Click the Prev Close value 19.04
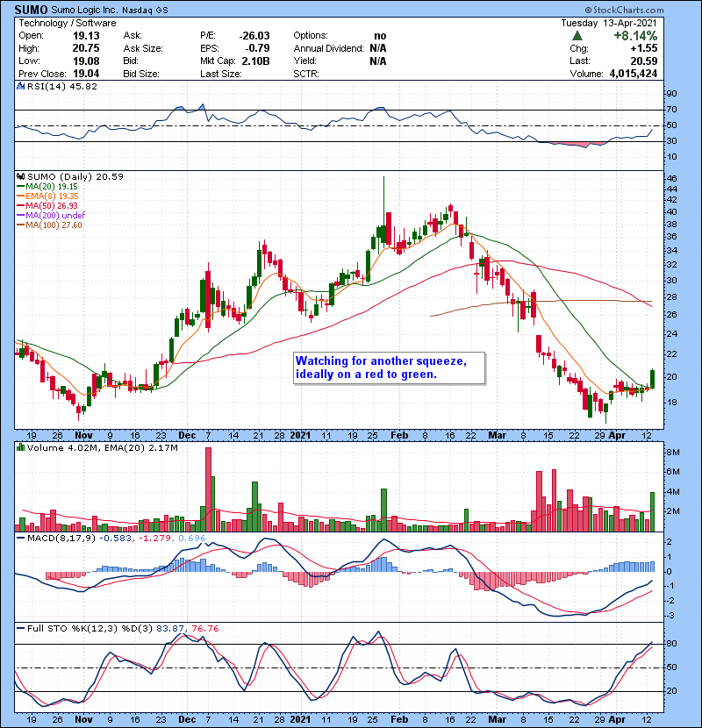Screen dimensions: 702x728 pyautogui.click(x=86, y=74)
